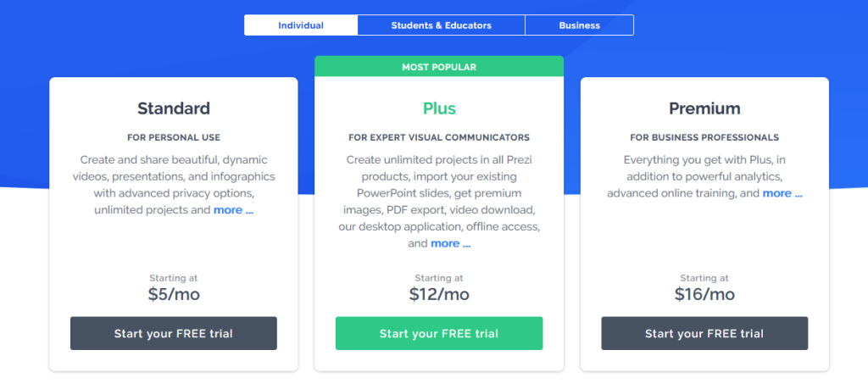Click the $12/mo Plus price
Viewport: 868px width, 389px height.
point(439,294)
